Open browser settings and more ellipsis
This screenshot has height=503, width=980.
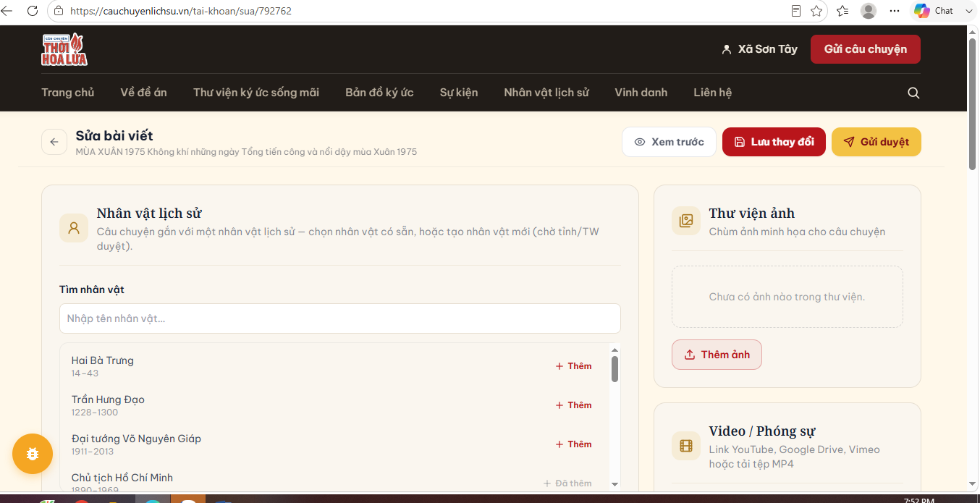(895, 11)
